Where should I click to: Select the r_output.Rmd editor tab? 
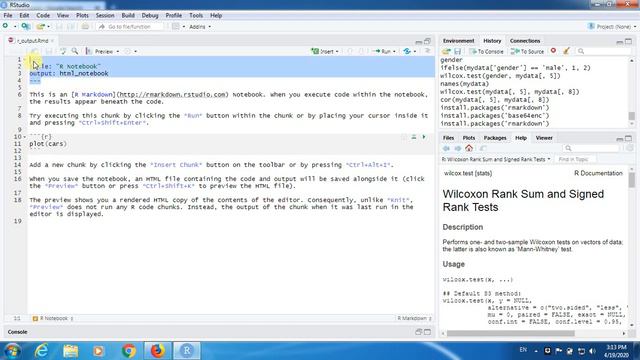tap(32, 41)
